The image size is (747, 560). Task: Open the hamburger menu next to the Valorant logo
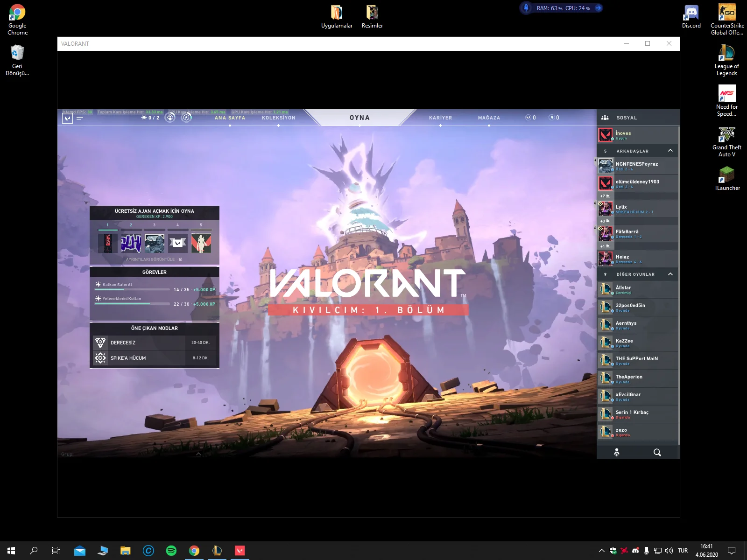[79, 118]
